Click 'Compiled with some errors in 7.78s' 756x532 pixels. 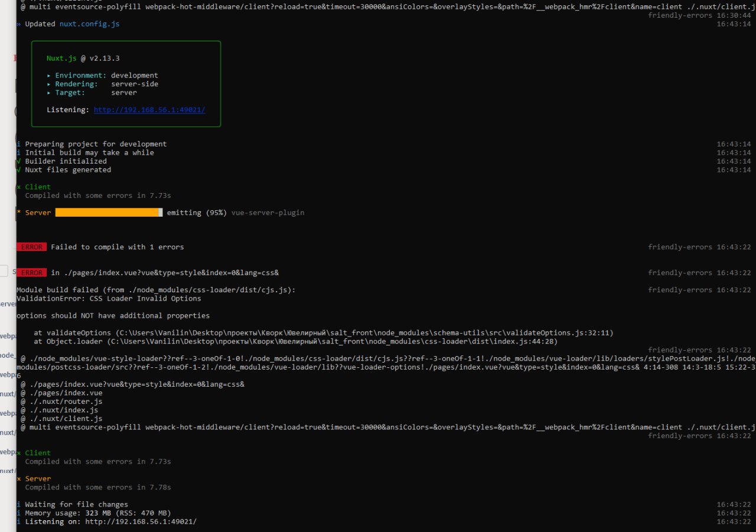98,487
